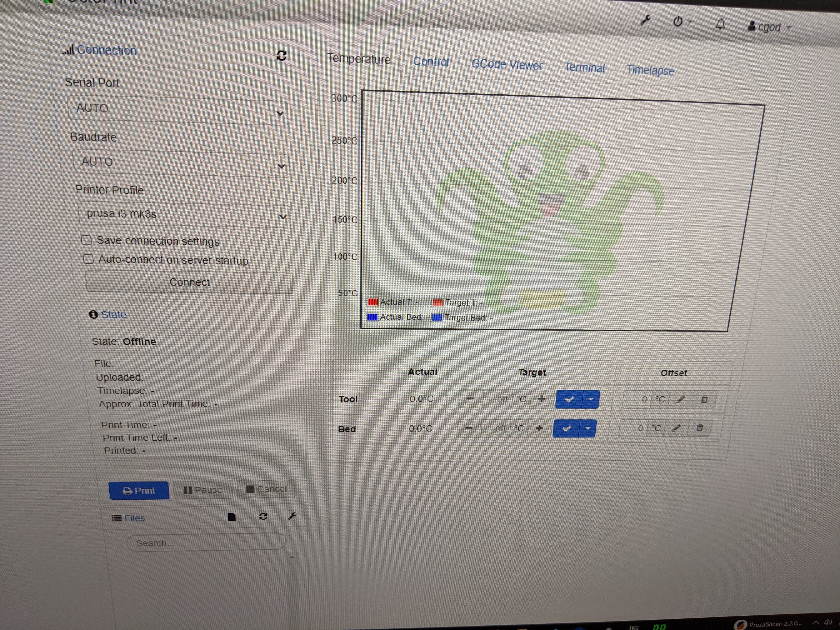Open the Serial Port dropdown
Image resolution: width=840 pixels, height=630 pixels.
(177, 110)
